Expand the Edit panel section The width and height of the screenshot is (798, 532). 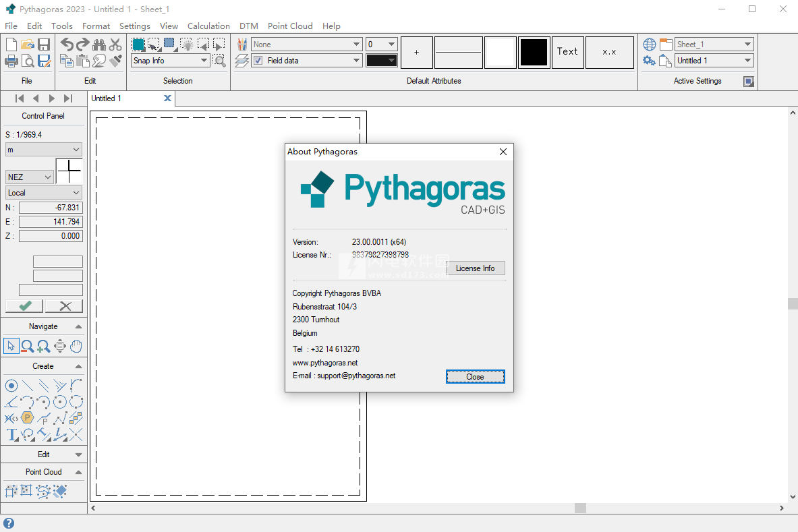pos(78,454)
